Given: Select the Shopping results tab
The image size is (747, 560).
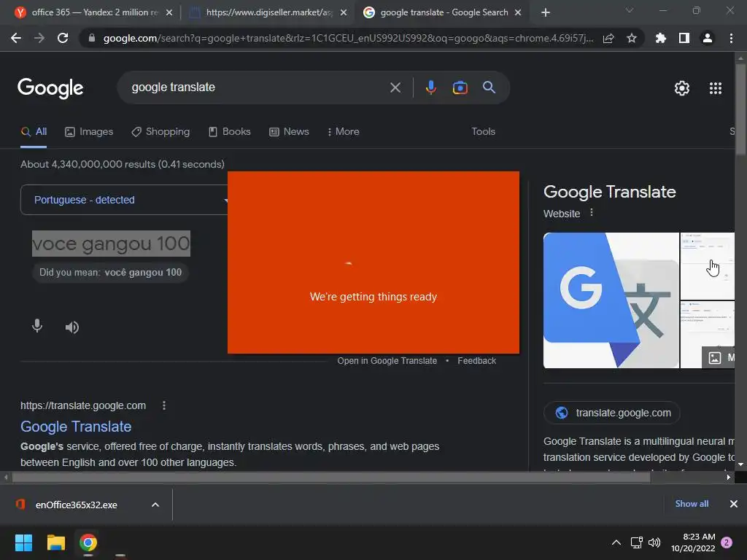Looking at the screenshot, I should (160, 131).
